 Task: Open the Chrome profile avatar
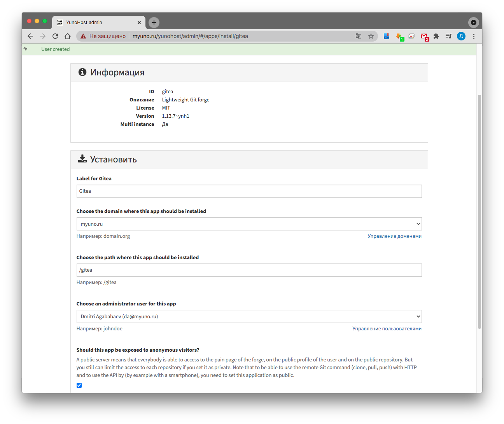tap(461, 36)
